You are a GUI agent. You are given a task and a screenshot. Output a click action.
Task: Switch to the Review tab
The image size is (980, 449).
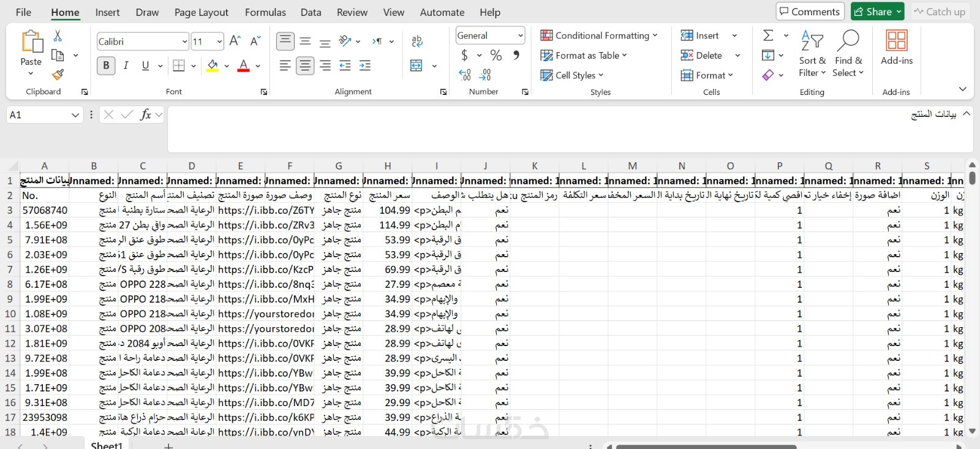tap(352, 12)
